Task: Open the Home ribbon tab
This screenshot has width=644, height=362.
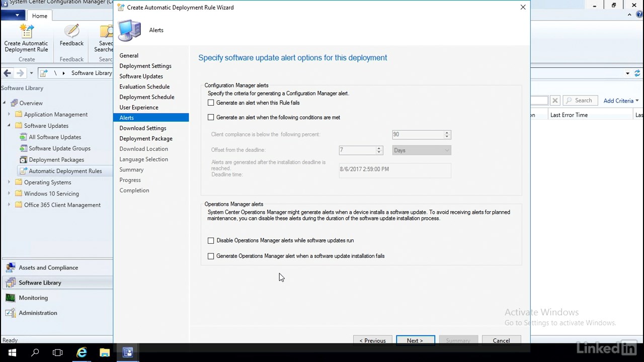Action: (x=40, y=16)
